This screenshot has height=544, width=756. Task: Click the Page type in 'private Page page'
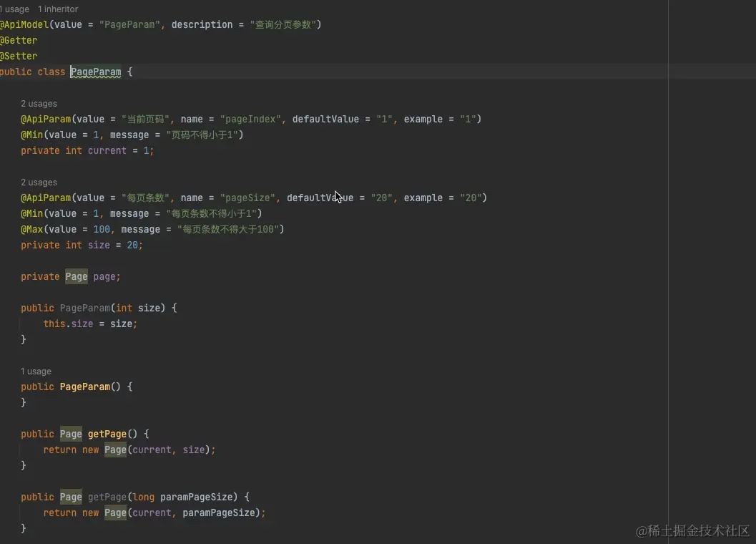coord(77,276)
